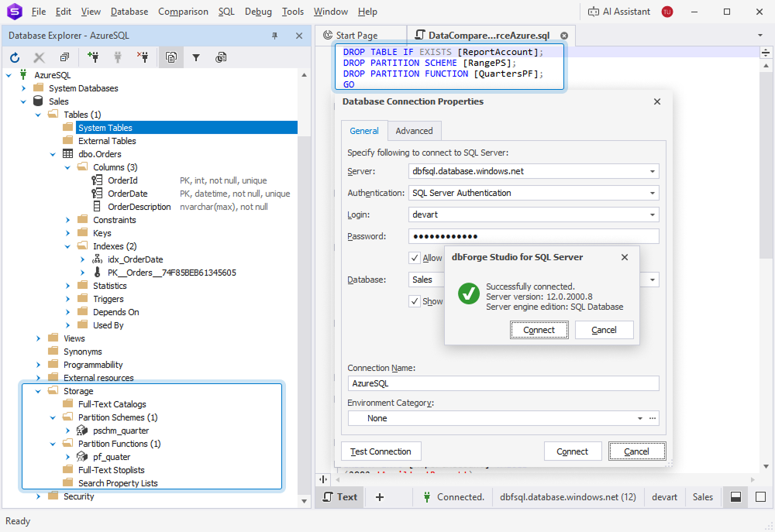
Task: Refresh the Database Explorer tree
Action: [14, 57]
